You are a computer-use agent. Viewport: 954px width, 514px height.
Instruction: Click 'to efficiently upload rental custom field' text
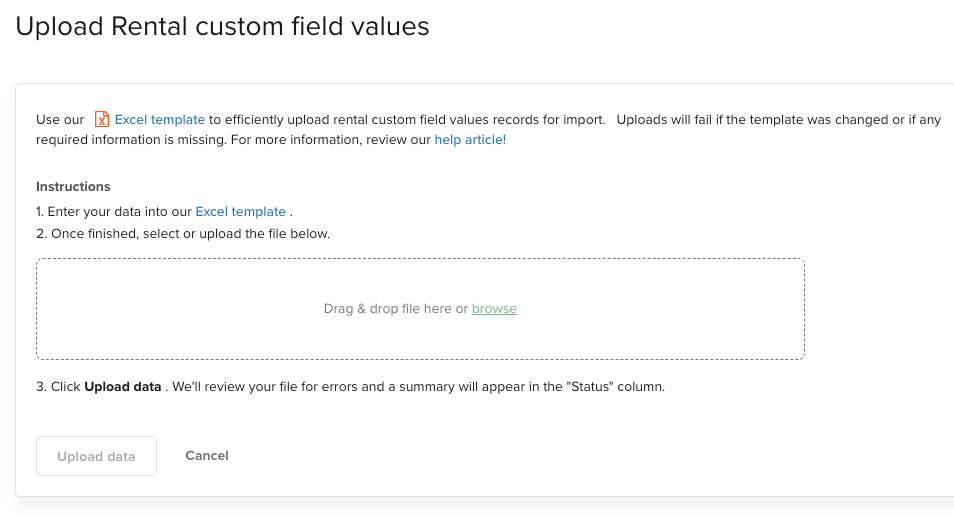tap(349, 120)
